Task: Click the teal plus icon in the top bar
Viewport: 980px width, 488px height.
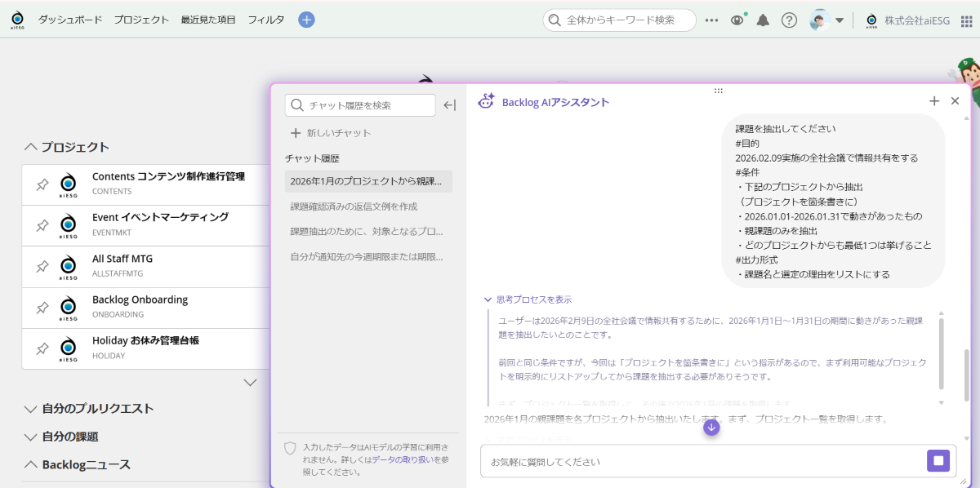Action: coord(306,19)
